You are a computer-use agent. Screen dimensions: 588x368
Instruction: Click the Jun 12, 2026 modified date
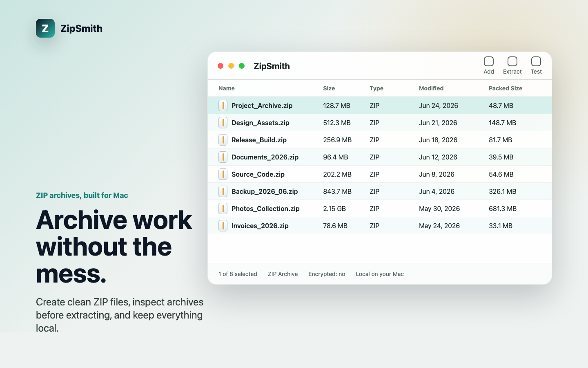click(438, 157)
